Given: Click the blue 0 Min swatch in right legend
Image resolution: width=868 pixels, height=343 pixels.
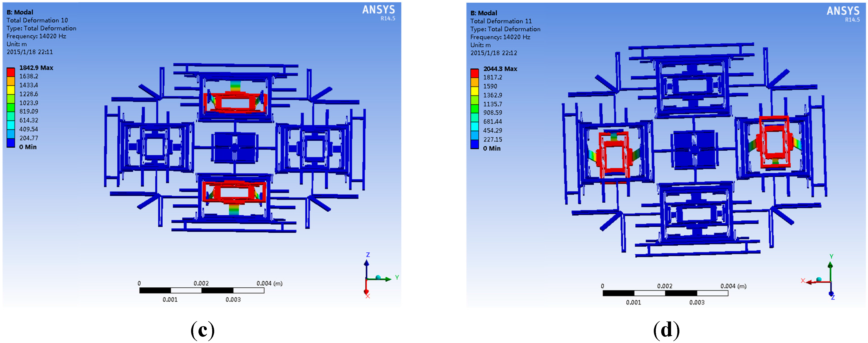Looking at the screenshot, I should pos(474,144).
